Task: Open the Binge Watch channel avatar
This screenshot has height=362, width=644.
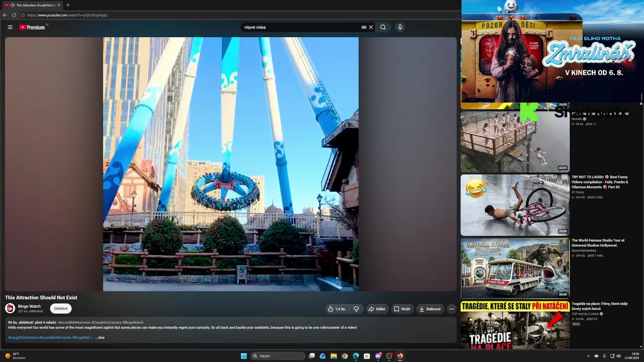Action: (x=10, y=309)
